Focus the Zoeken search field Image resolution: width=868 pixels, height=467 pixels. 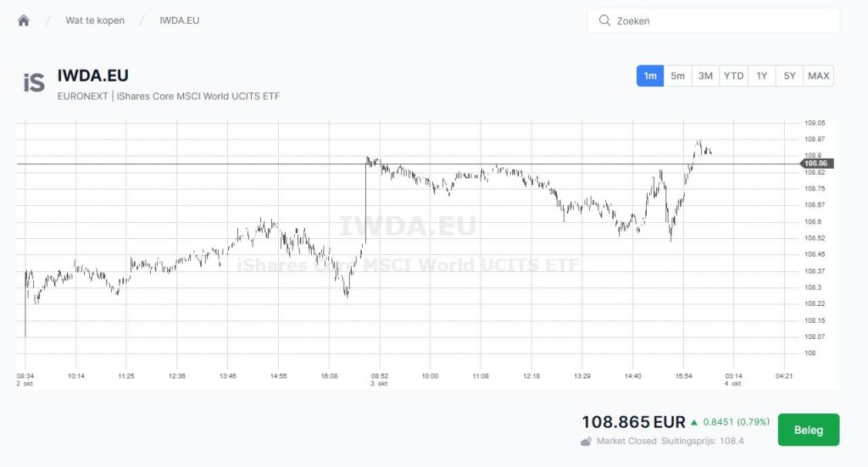click(721, 20)
